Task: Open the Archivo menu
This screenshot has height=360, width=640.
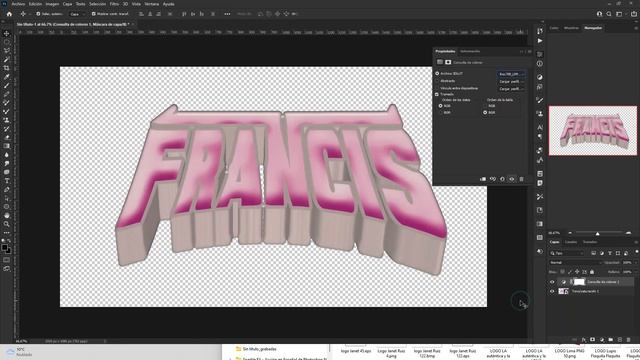Action: point(18,4)
